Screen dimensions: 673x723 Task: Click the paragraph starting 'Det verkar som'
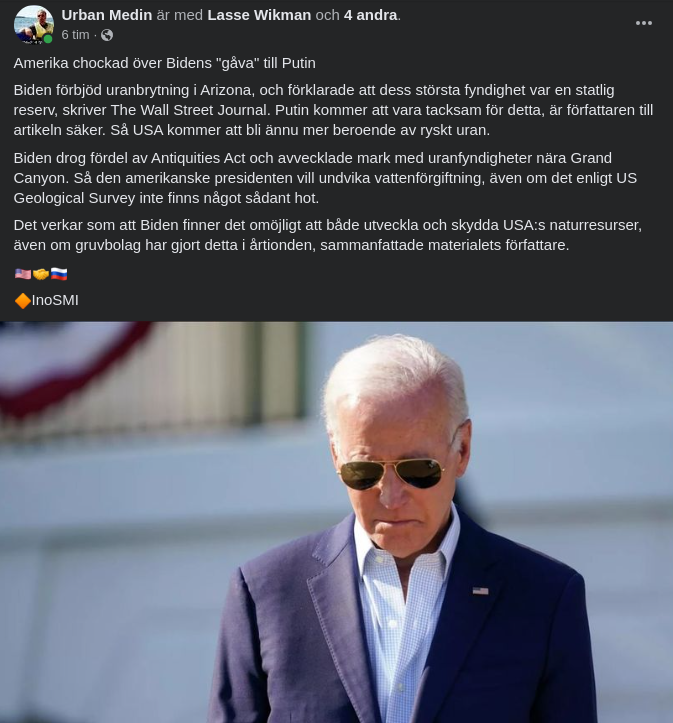(x=327, y=235)
